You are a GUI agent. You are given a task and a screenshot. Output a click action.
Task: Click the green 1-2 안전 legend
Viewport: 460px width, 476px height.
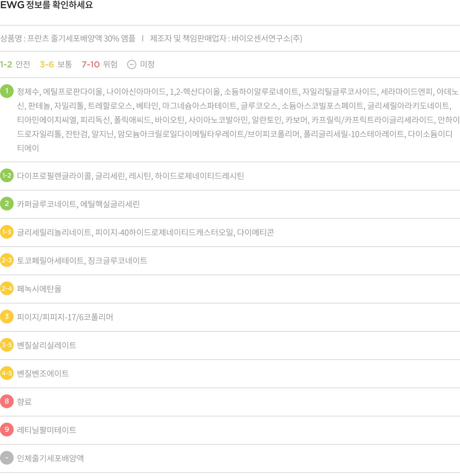tap(15, 64)
